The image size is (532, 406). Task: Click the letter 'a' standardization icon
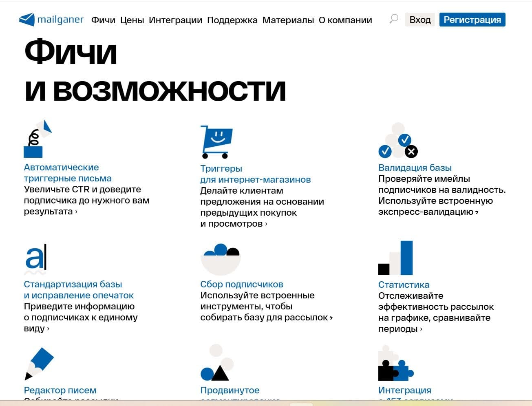[x=36, y=259]
